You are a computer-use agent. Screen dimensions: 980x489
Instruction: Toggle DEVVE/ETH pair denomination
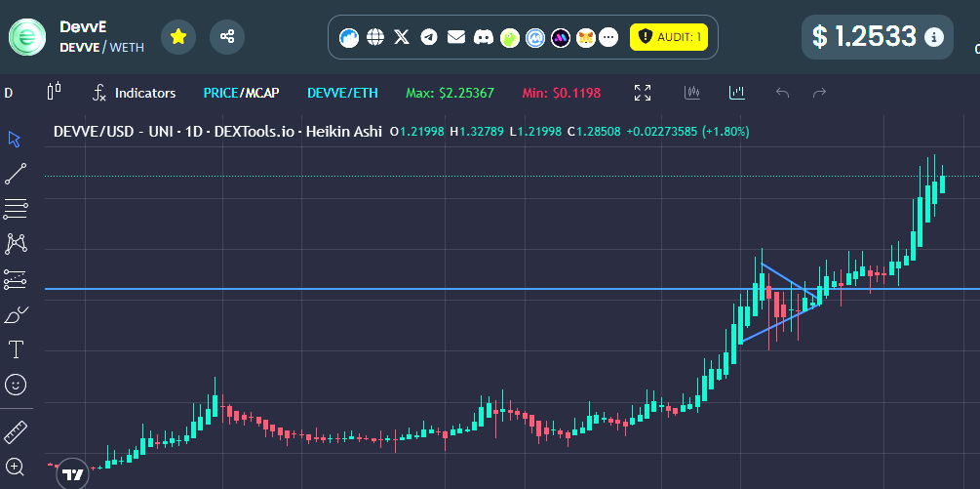[x=342, y=93]
